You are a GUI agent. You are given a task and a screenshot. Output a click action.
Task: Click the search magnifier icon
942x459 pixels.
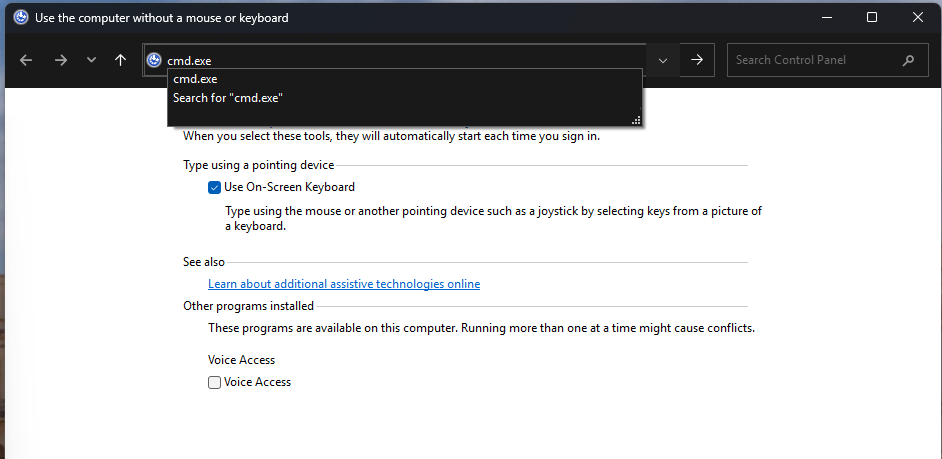[x=908, y=60]
